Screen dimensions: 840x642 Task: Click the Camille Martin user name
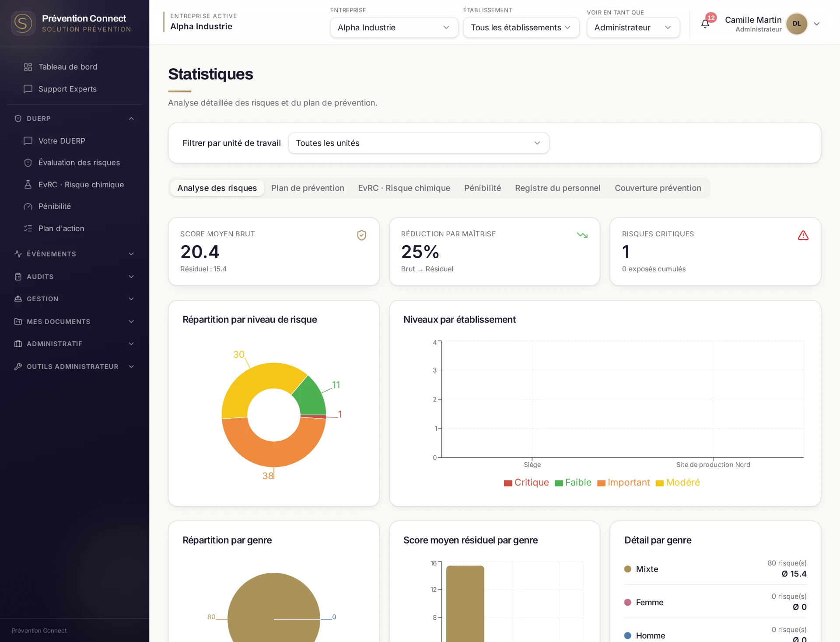[753, 20]
